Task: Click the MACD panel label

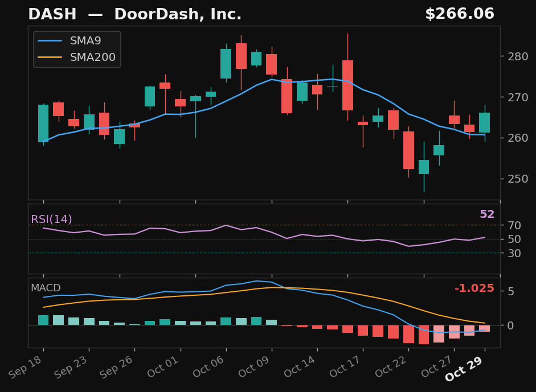Action: pyautogui.click(x=46, y=288)
